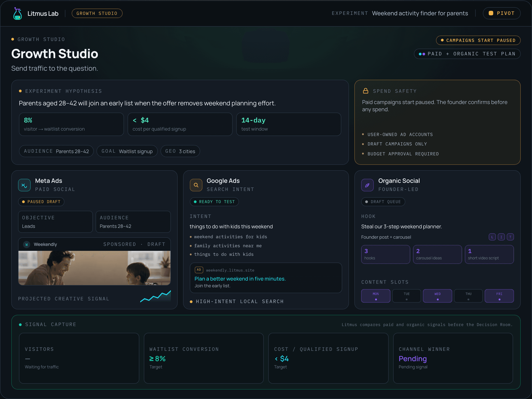The image size is (532, 399).
Task: Click keyword weekend activities for kids
Action: pos(230,237)
